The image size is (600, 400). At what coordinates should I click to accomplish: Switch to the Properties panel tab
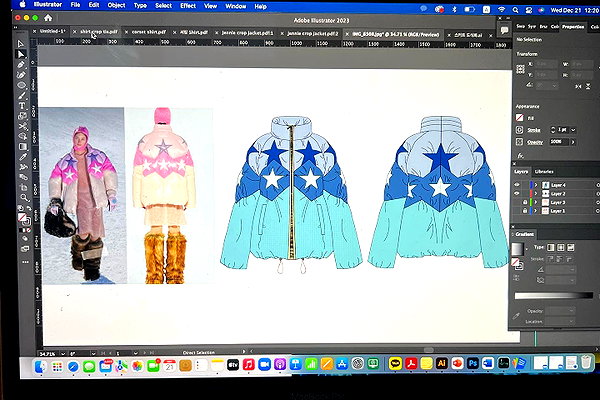coord(573,27)
